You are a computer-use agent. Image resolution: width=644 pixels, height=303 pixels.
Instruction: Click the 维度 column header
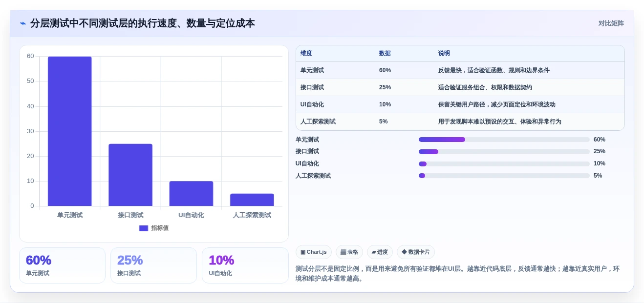click(306, 53)
